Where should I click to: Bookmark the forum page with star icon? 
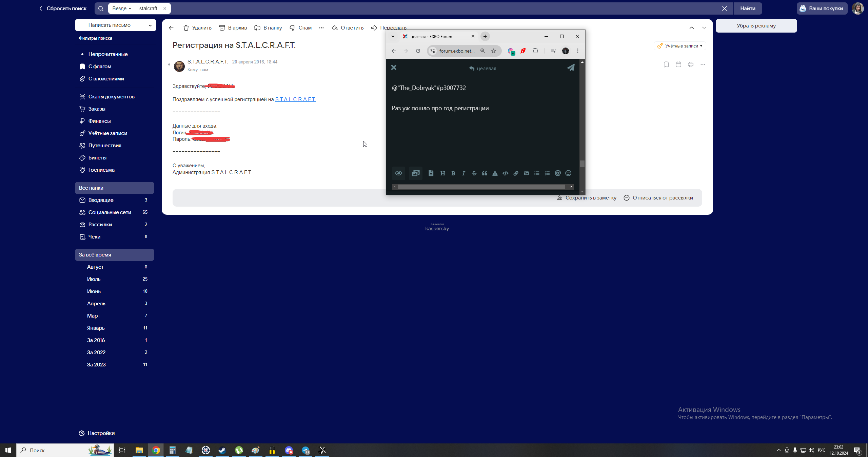pos(494,51)
